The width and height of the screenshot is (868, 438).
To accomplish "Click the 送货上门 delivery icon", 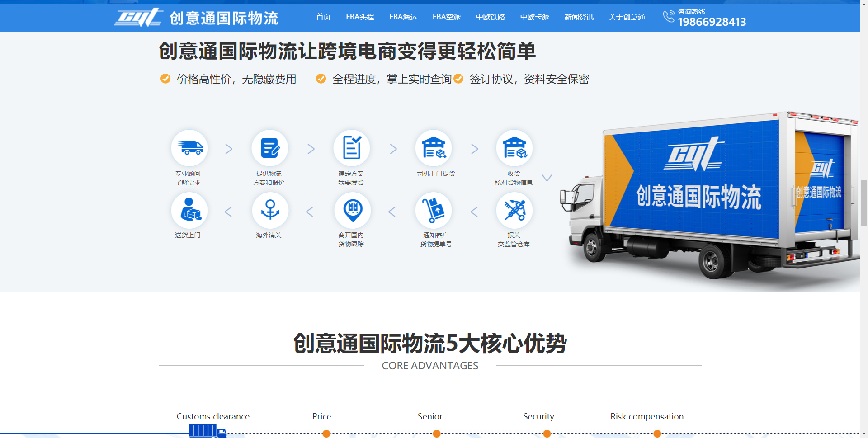I will pyautogui.click(x=189, y=210).
